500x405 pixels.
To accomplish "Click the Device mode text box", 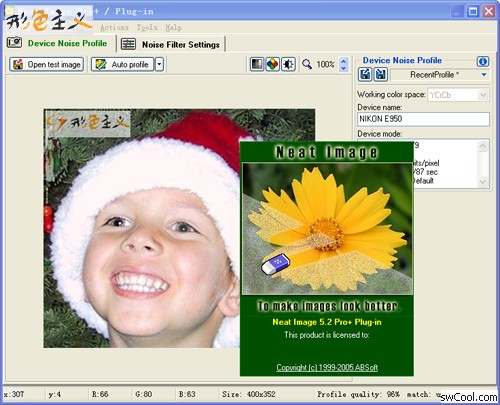I will [x=446, y=164].
